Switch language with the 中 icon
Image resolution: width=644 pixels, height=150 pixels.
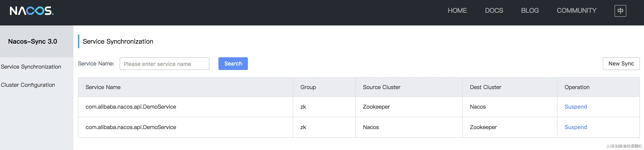[620, 11]
